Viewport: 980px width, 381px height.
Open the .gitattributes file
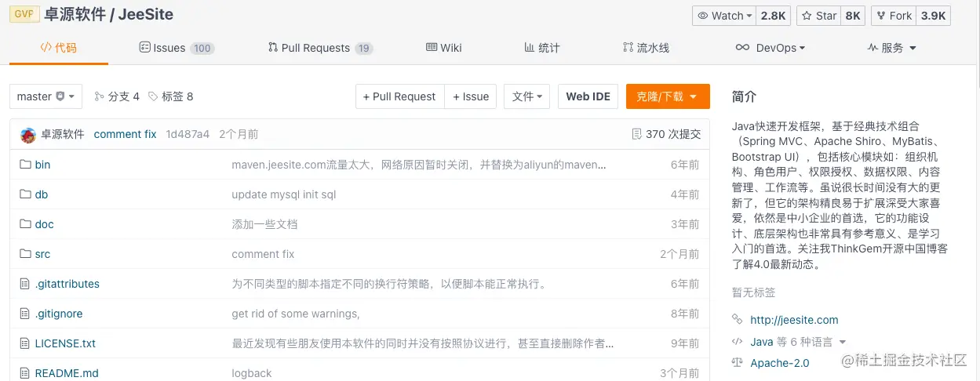[x=67, y=284]
